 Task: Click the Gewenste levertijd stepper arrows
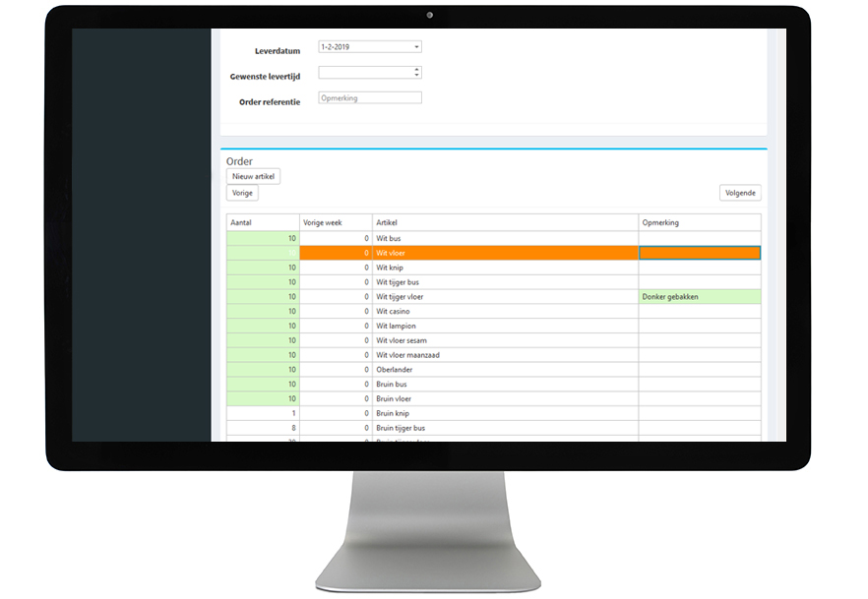[x=416, y=73]
